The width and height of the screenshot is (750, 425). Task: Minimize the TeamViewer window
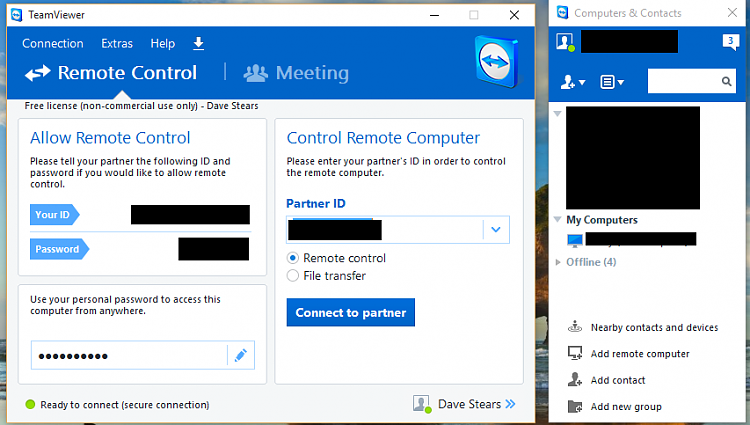pos(434,15)
